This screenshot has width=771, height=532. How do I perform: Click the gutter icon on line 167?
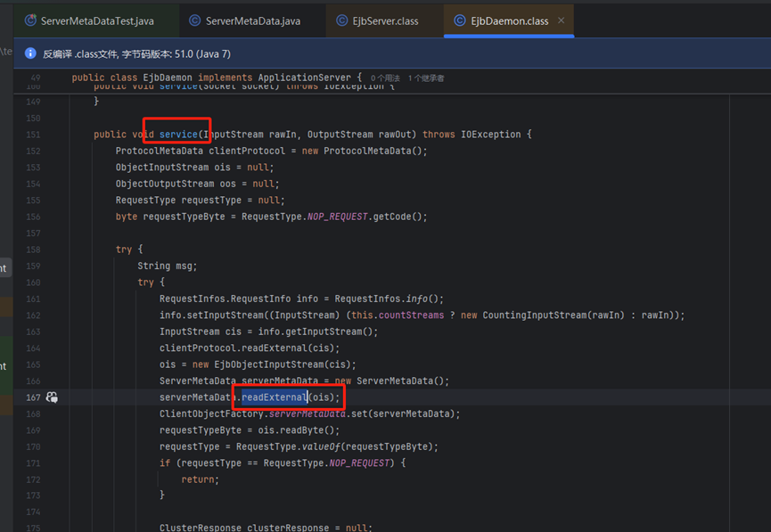point(53,397)
